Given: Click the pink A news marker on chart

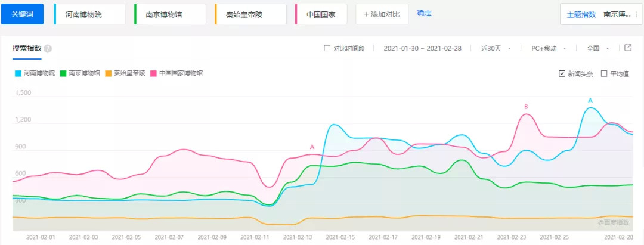Looking at the screenshot, I should point(312,147).
